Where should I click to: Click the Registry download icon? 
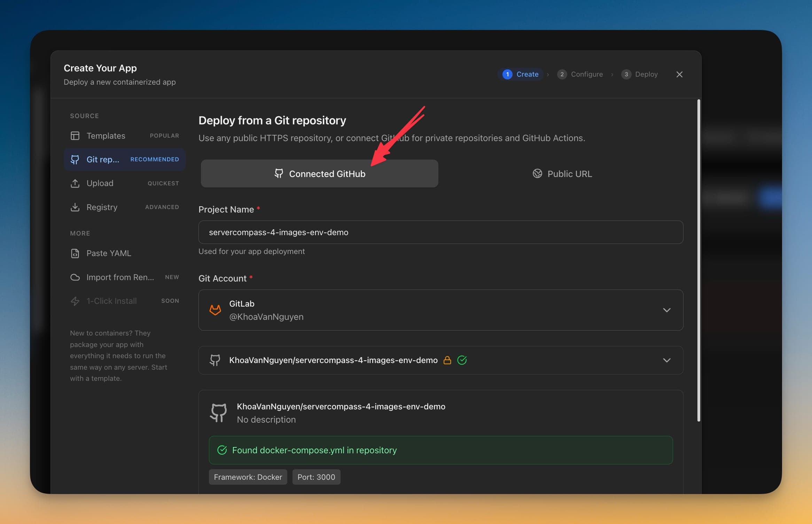tap(75, 207)
